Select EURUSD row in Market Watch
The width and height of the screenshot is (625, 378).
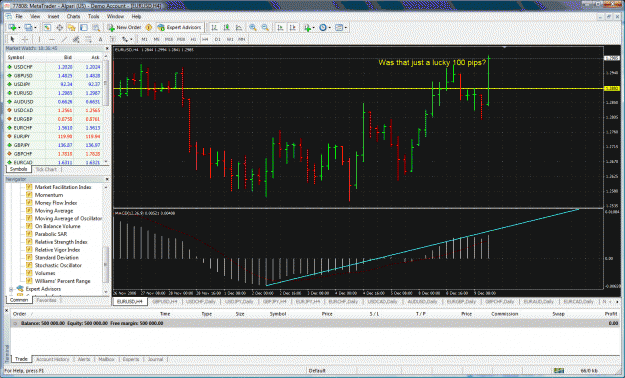[x=54, y=93]
